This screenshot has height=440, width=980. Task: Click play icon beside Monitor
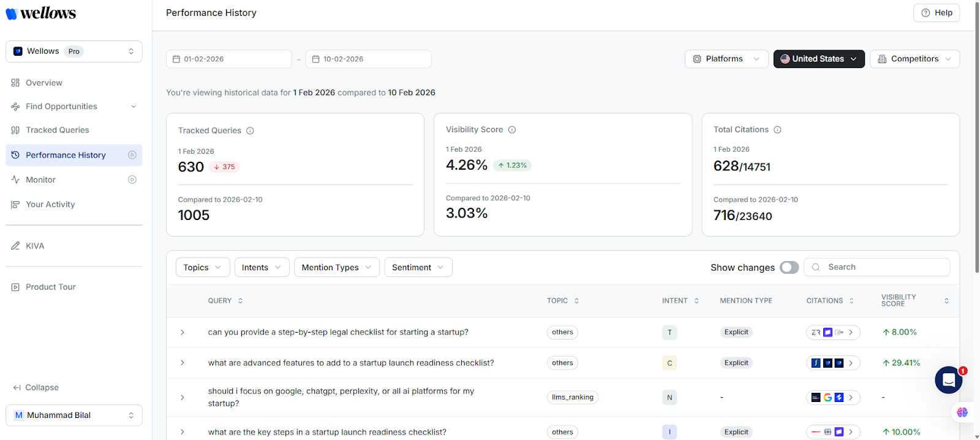132,180
